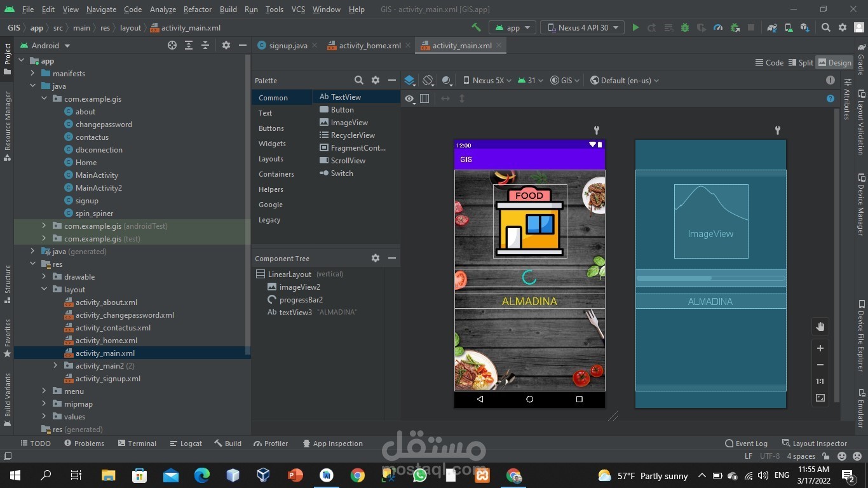Open the App Inspection tool window
This screenshot has width=868, height=488.
tap(332, 443)
